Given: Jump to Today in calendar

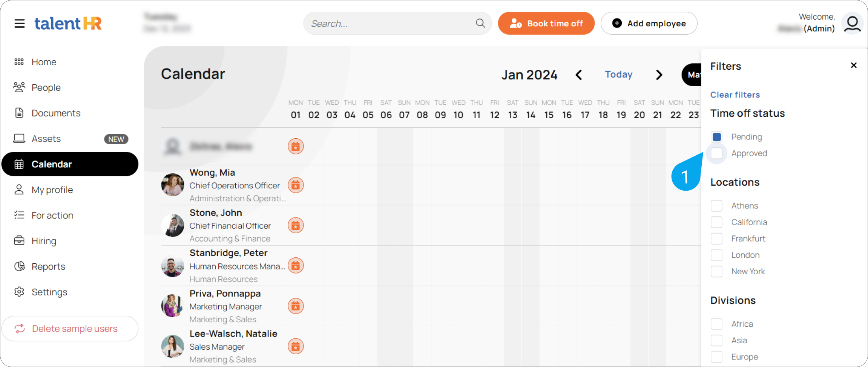Looking at the screenshot, I should coord(618,75).
